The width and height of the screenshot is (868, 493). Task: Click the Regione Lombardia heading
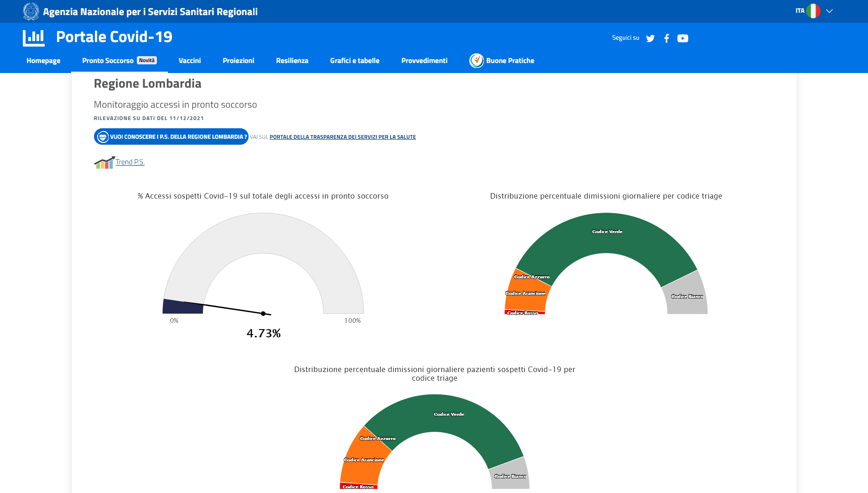pos(147,84)
